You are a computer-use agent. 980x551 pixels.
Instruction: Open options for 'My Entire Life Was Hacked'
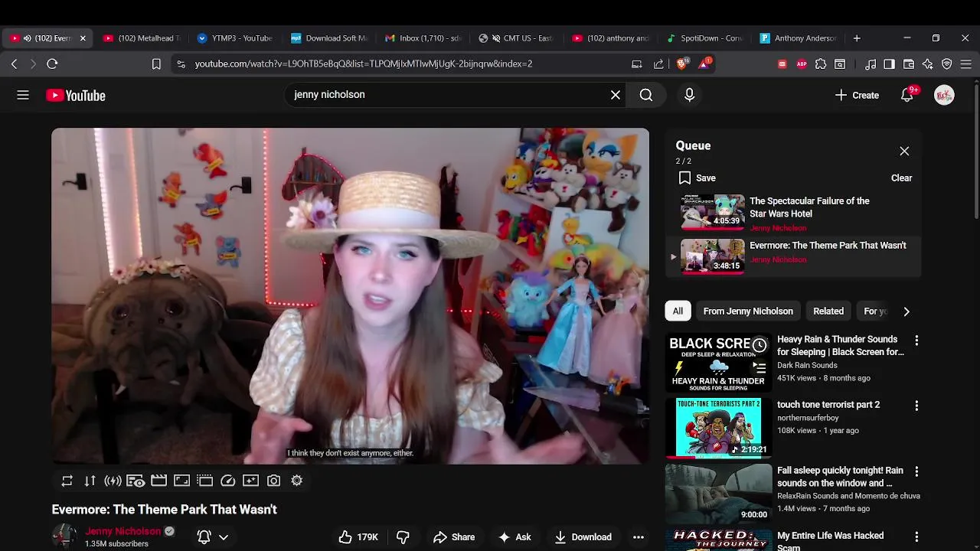pos(916,536)
